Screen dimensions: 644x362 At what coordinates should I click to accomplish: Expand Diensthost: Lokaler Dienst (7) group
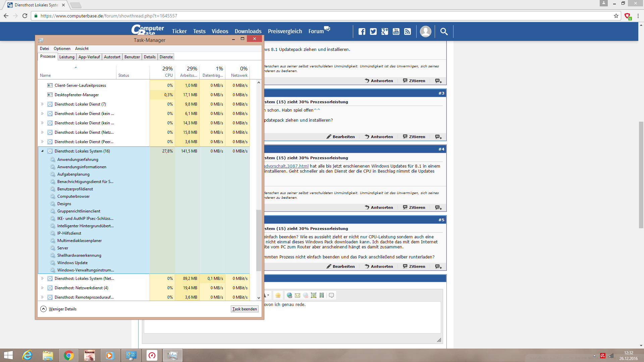pos(42,104)
